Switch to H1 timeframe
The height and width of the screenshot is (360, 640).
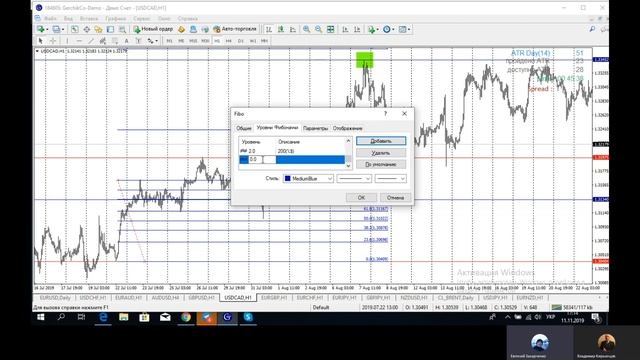click(x=217, y=41)
